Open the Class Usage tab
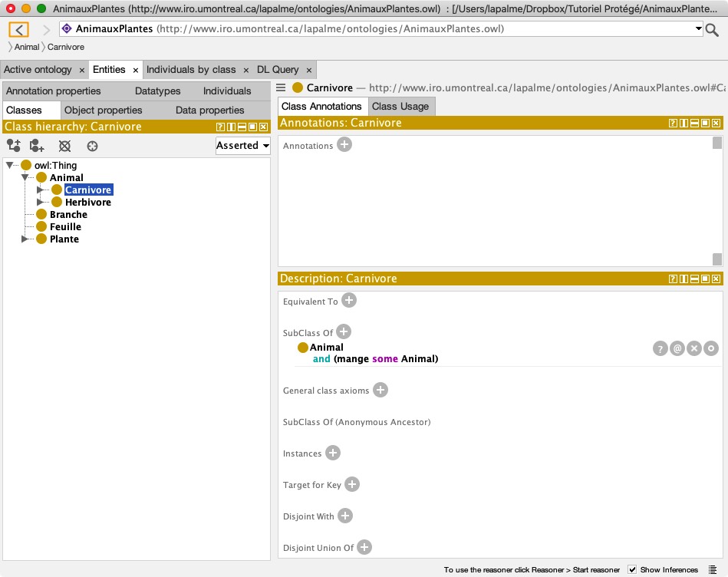The image size is (728, 577). [x=400, y=107]
